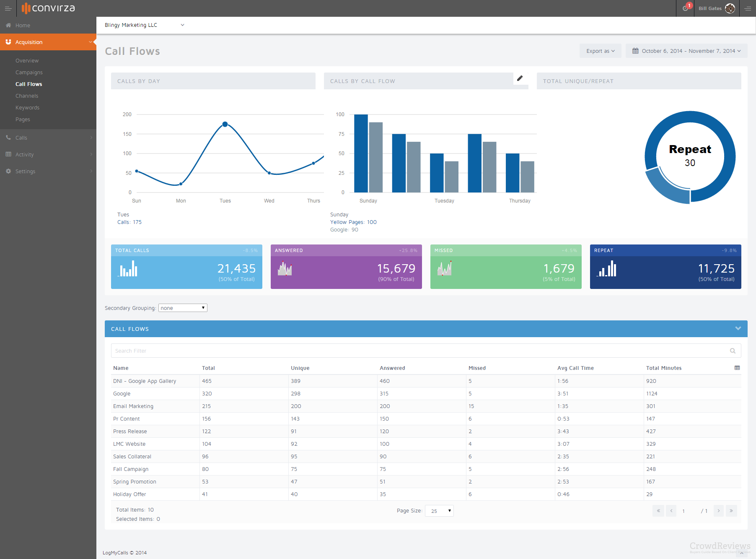Collapse the Call Flows panel chevron
756x559 pixels.
click(x=738, y=328)
